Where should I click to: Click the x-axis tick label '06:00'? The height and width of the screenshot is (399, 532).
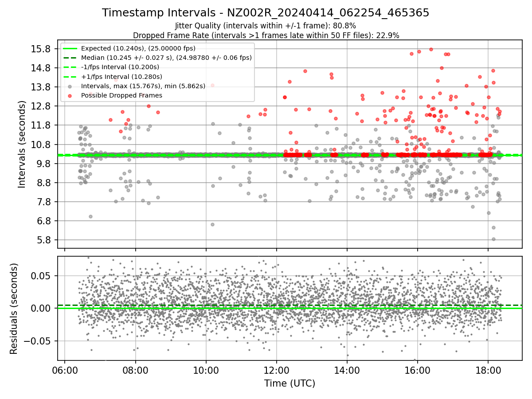click(65, 370)
